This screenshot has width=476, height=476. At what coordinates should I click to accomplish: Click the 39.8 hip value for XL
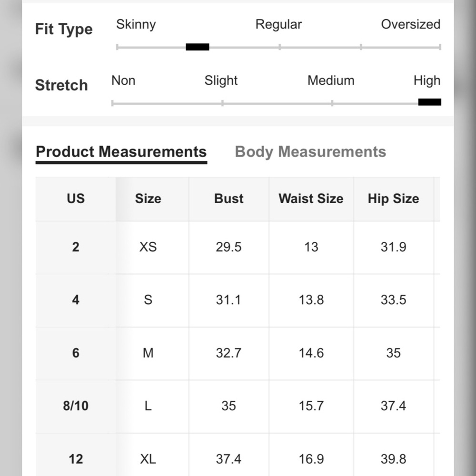(394, 459)
